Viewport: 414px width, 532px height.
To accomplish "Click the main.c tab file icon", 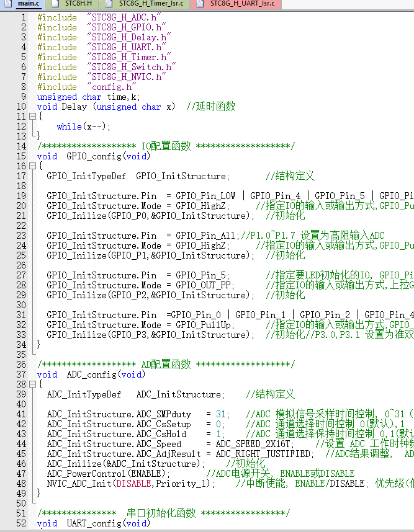I will pos(9,4).
